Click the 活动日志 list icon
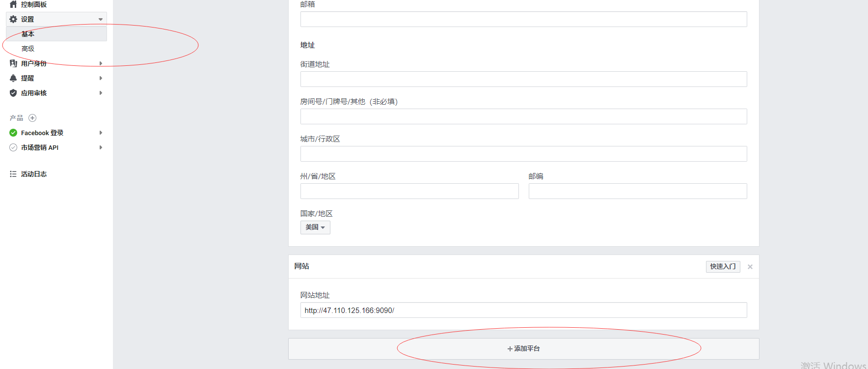Screen dimensions: 868x369 (13, 174)
